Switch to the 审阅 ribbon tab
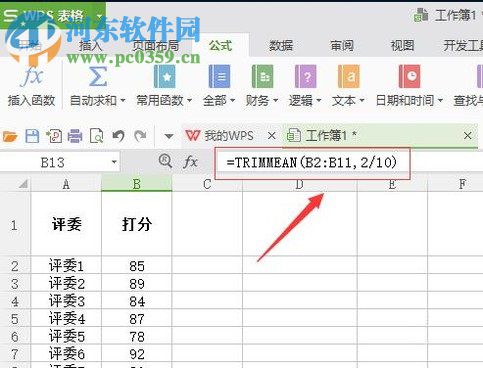The height and width of the screenshot is (368, 483). click(x=342, y=46)
